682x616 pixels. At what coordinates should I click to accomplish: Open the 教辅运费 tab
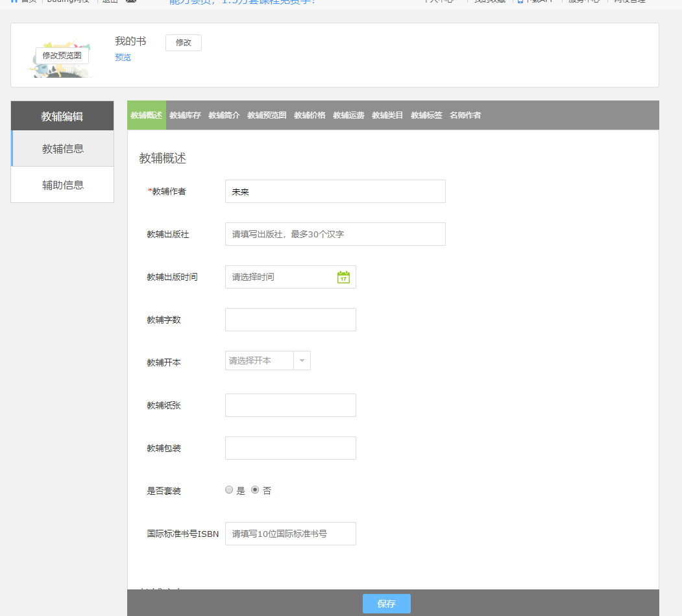pos(348,115)
